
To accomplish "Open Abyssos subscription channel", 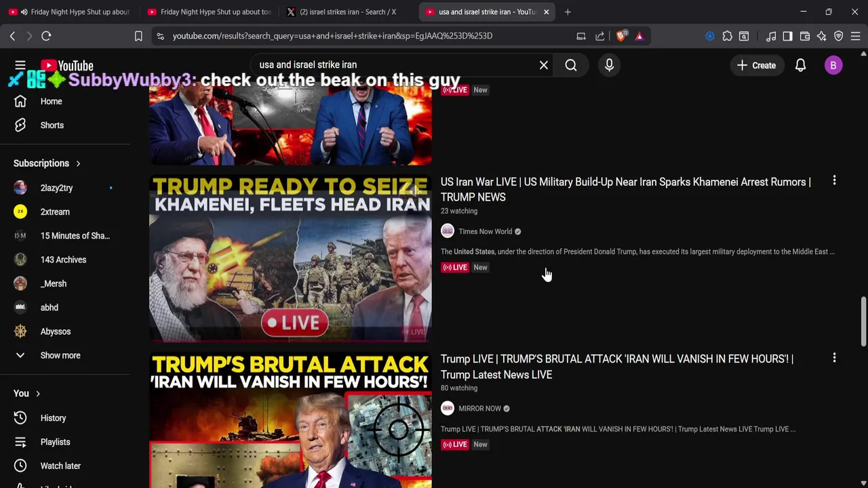I will [x=56, y=331].
